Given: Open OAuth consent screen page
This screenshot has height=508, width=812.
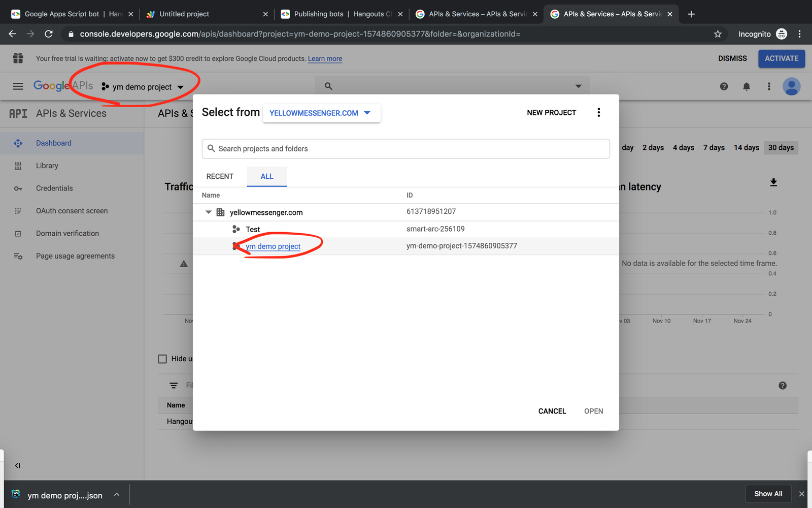Looking at the screenshot, I should tap(72, 211).
